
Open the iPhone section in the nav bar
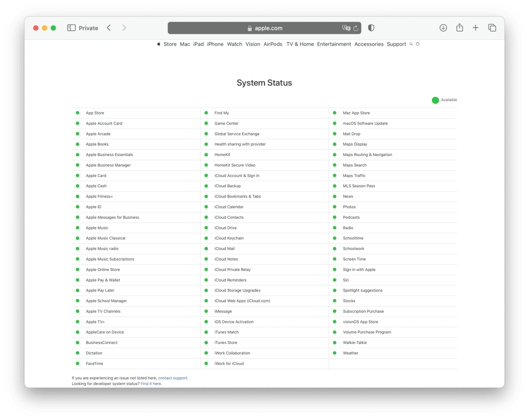(215, 44)
